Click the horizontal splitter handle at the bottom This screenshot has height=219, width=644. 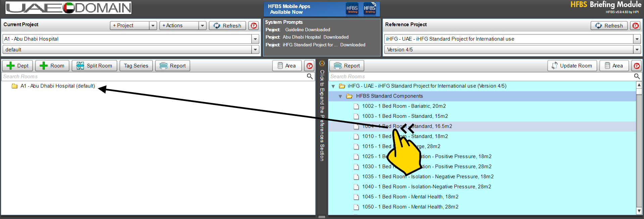coord(322,217)
